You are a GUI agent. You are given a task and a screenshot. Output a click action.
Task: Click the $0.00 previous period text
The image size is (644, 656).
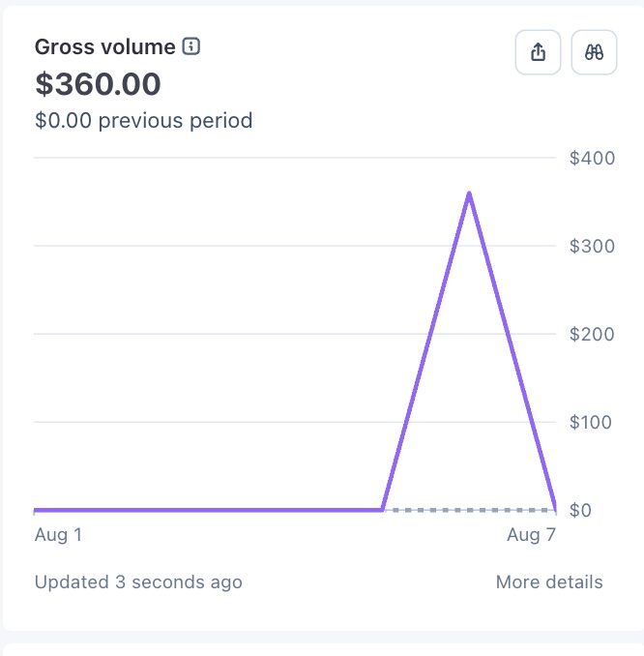(144, 121)
